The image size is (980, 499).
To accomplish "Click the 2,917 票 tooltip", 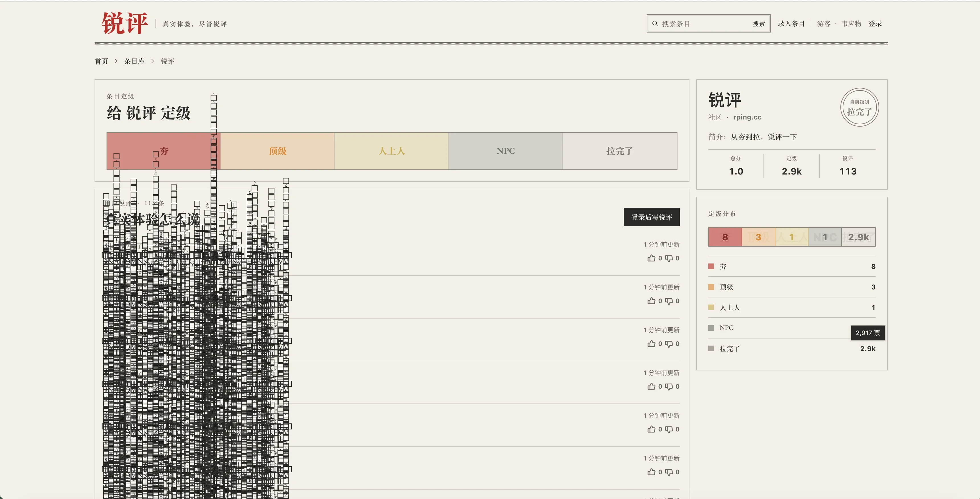I will [868, 332].
